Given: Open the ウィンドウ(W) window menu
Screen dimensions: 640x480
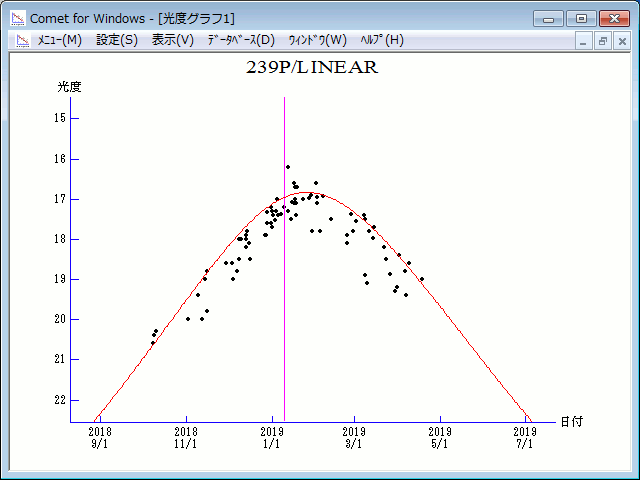Looking at the screenshot, I should (318, 40).
